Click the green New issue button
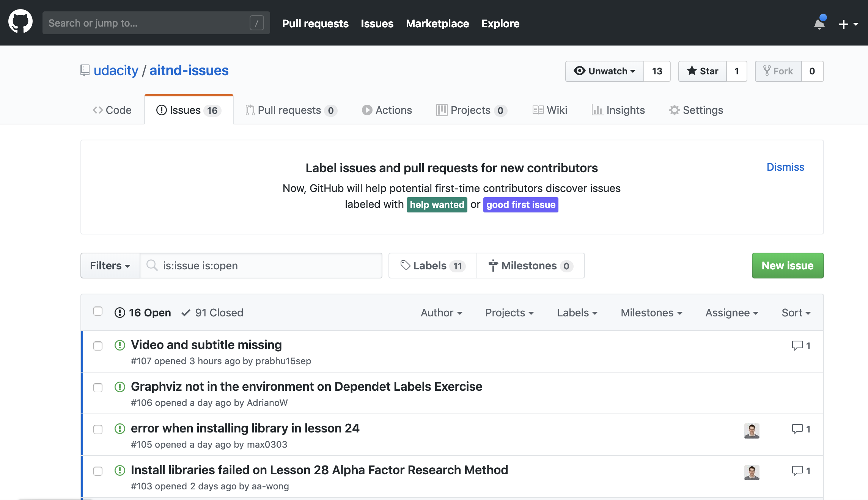 tap(788, 266)
